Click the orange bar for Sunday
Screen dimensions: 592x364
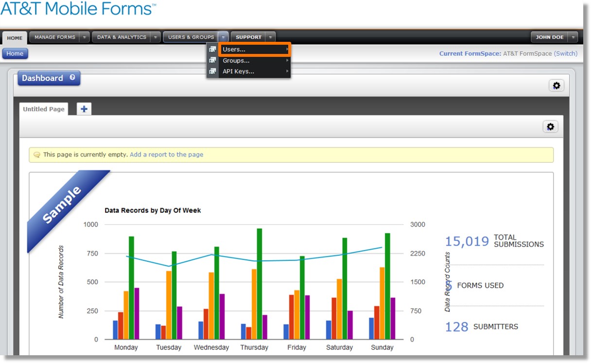click(x=382, y=303)
